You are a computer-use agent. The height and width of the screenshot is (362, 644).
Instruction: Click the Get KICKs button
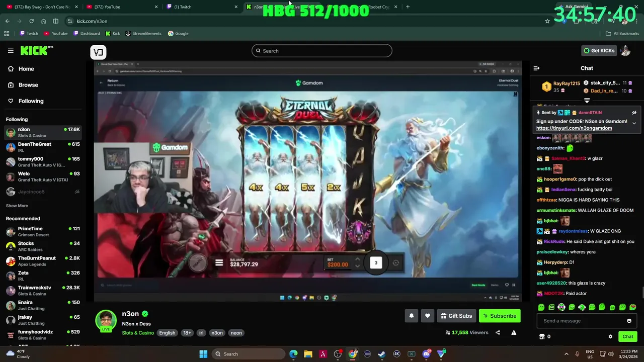pyautogui.click(x=599, y=50)
